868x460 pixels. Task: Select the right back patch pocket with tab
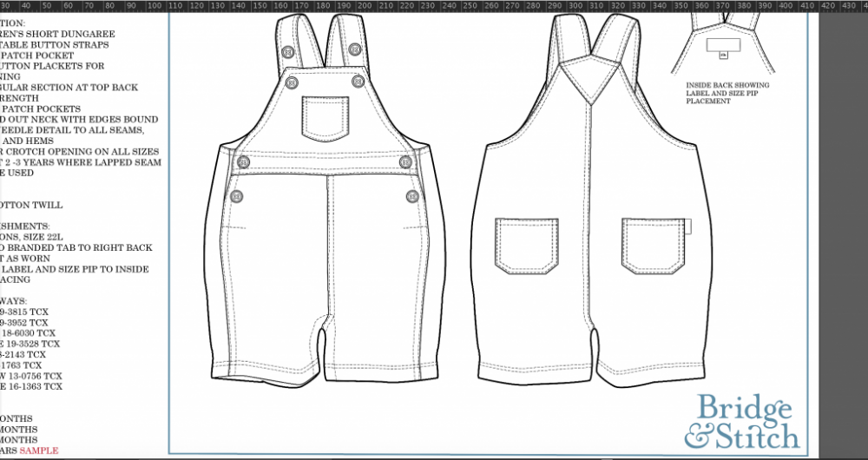[x=656, y=246]
